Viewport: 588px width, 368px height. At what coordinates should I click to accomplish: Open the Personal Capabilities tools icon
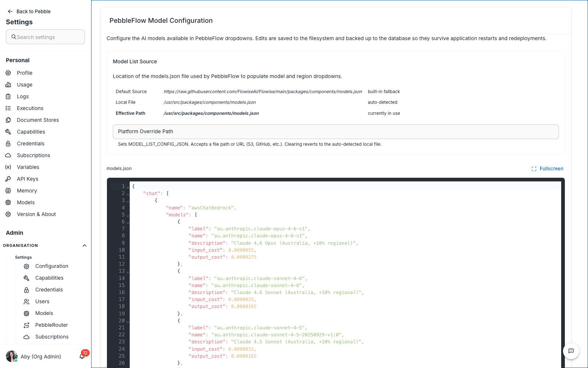click(x=8, y=132)
